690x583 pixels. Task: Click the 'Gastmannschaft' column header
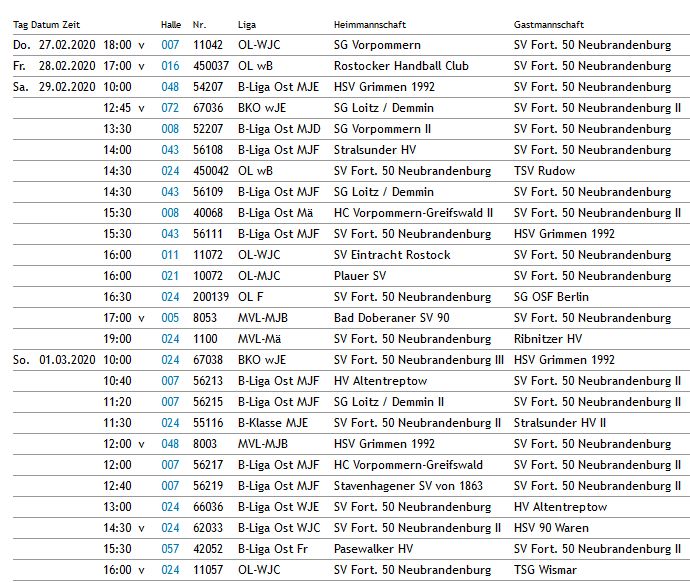[549, 25]
